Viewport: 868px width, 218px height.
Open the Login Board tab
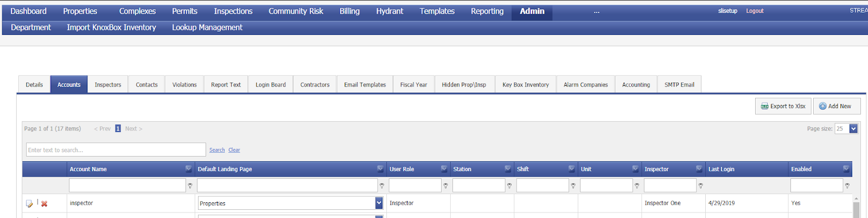(271, 85)
